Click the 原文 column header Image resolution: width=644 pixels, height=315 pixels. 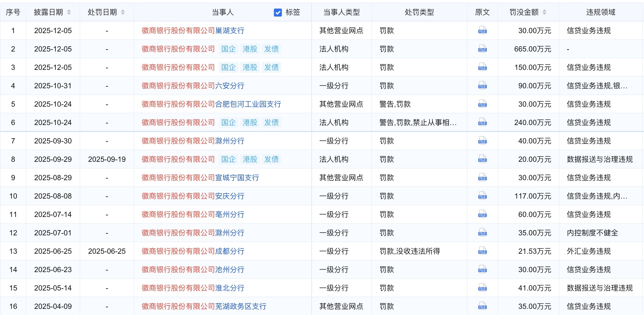(483, 12)
